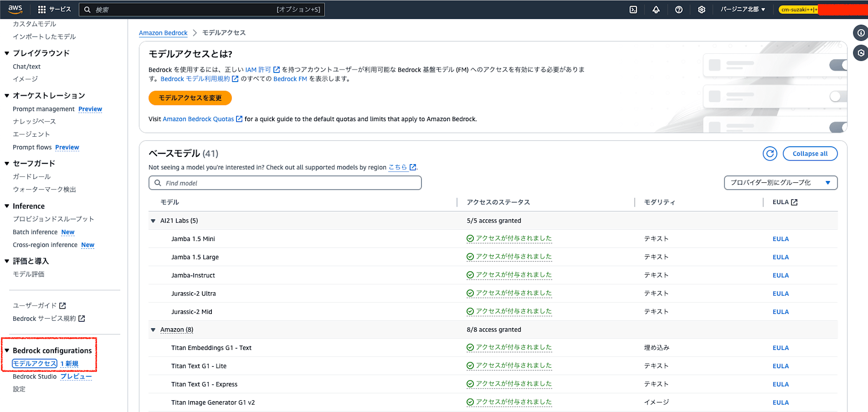Click the top 検索 search box

[202, 10]
